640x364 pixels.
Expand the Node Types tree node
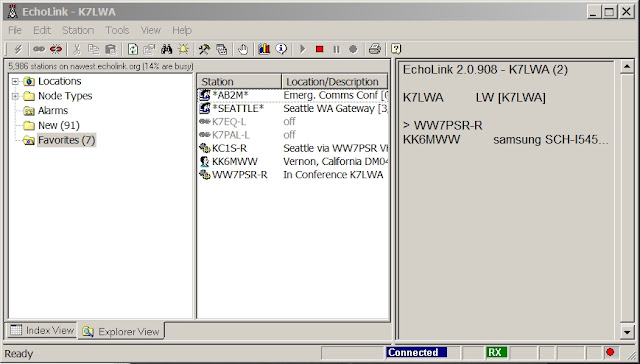pyautogui.click(x=15, y=96)
